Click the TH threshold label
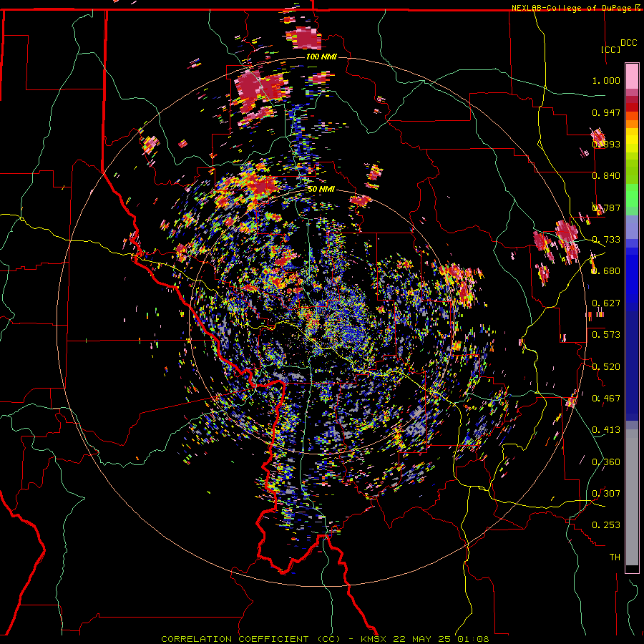The height and width of the screenshot is (644, 644). 615,557
